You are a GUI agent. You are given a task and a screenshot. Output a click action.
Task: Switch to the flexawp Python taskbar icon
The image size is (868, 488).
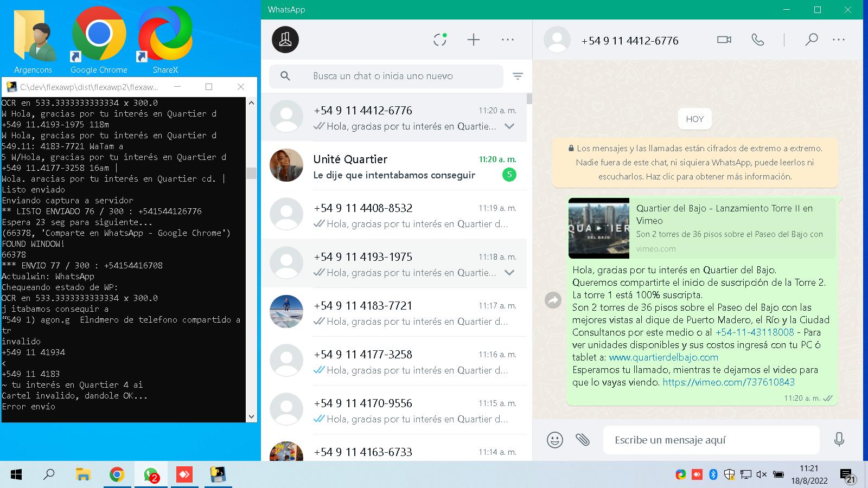pyautogui.click(x=218, y=475)
